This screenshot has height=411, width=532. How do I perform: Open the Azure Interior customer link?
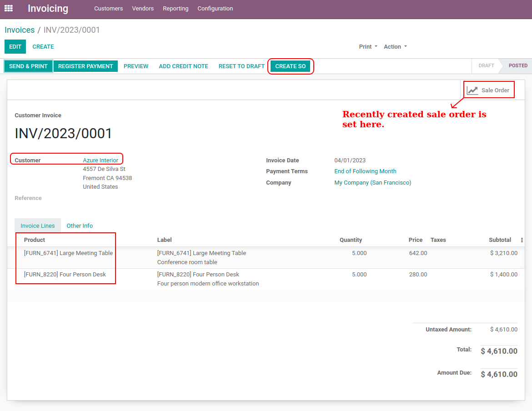pos(100,160)
